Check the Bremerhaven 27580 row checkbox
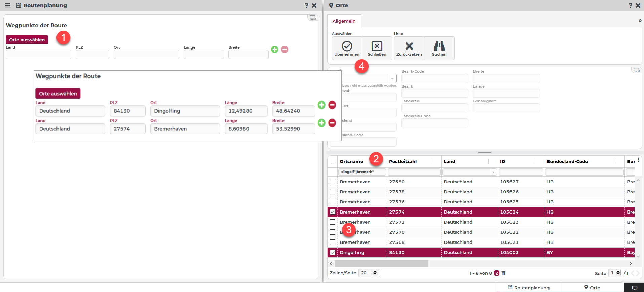 coord(333,182)
